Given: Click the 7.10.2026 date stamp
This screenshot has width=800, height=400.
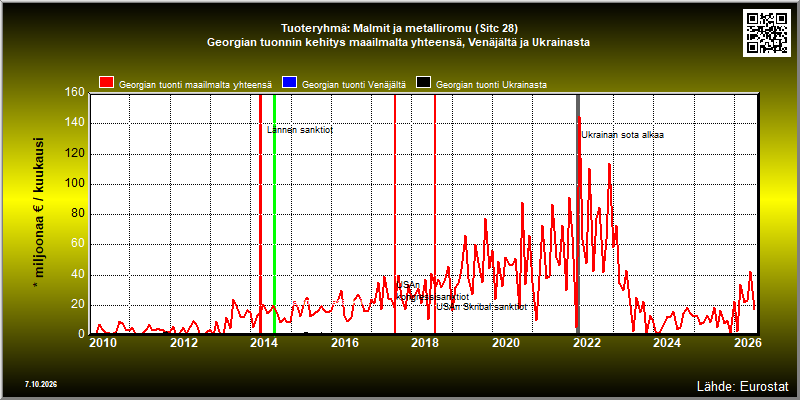Looking at the screenshot, I should [x=41, y=384].
